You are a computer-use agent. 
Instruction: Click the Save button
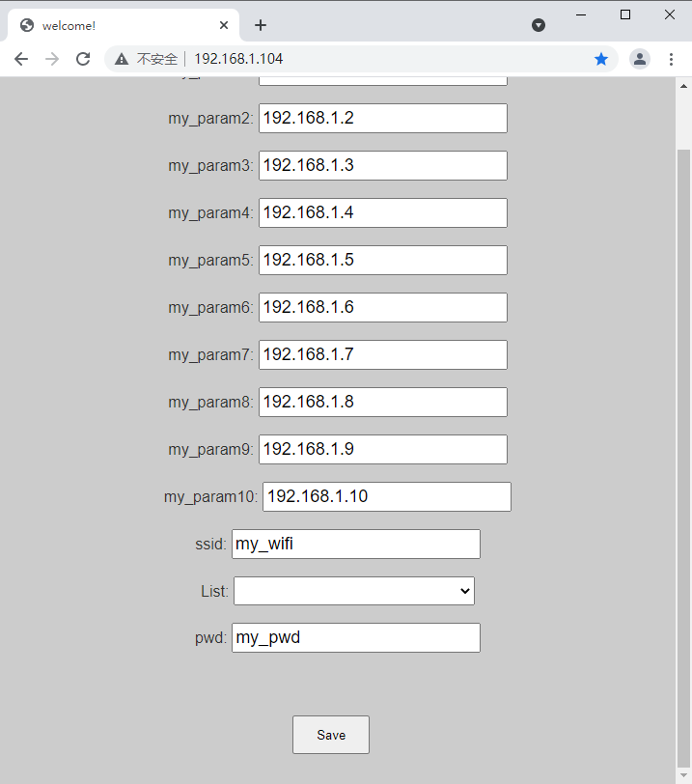(331, 735)
